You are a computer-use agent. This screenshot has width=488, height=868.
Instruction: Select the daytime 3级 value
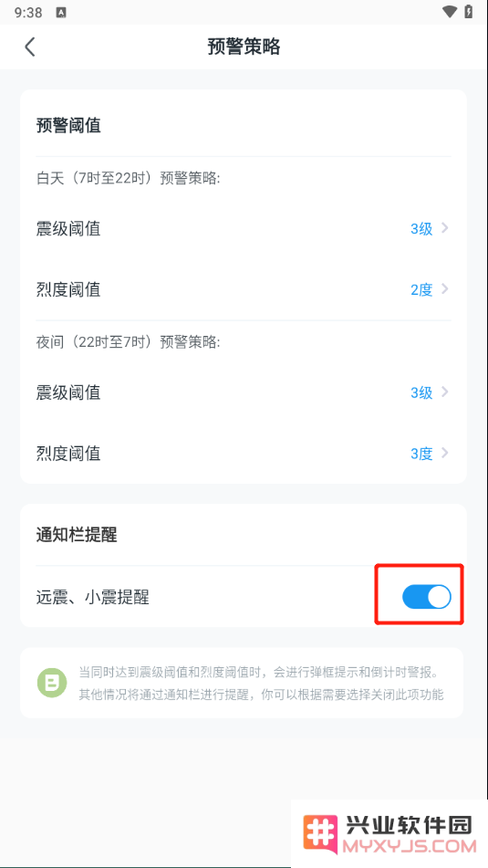[x=421, y=228]
